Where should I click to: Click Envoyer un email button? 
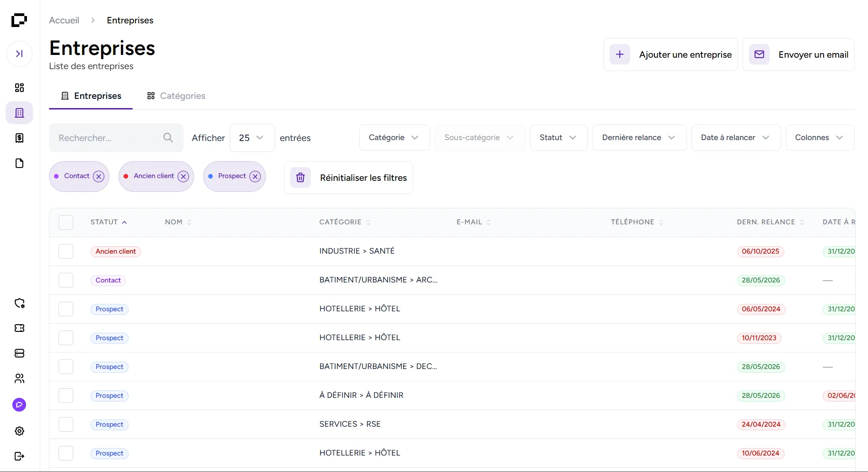click(x=798, y=54)
